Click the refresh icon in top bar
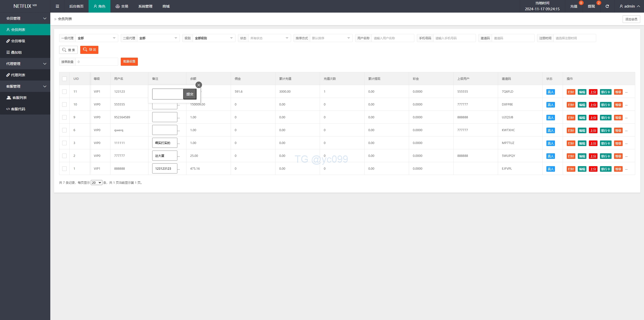This screenshot has width=644, height=320. click(x=607, y=6)
